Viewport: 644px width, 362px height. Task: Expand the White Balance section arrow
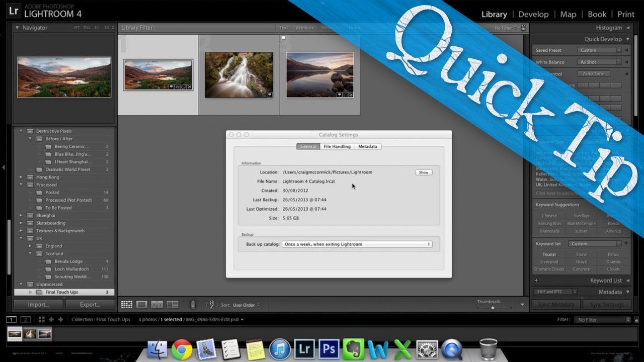pos(626,62)
